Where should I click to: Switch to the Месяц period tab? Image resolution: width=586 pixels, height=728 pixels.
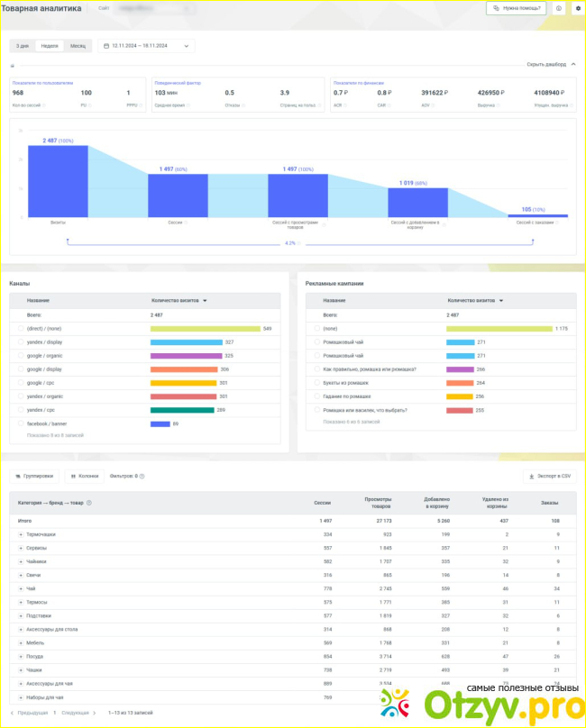(x=78, y=45)
